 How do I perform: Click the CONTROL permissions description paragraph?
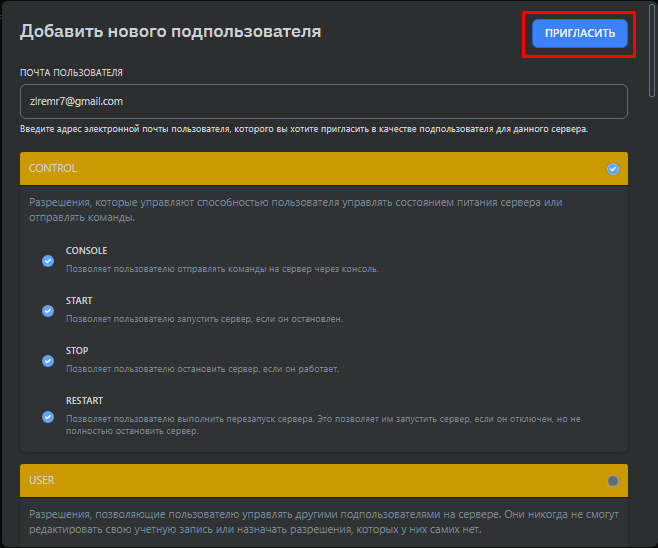295,210
